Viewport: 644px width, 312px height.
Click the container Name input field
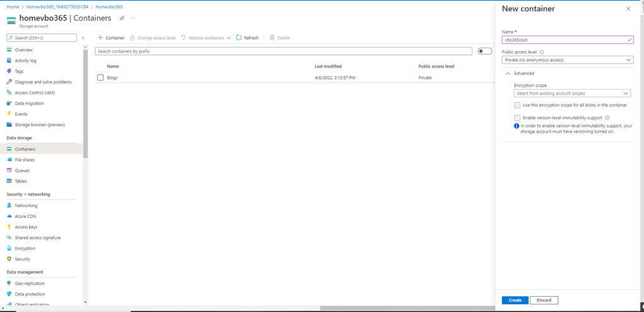568,40
